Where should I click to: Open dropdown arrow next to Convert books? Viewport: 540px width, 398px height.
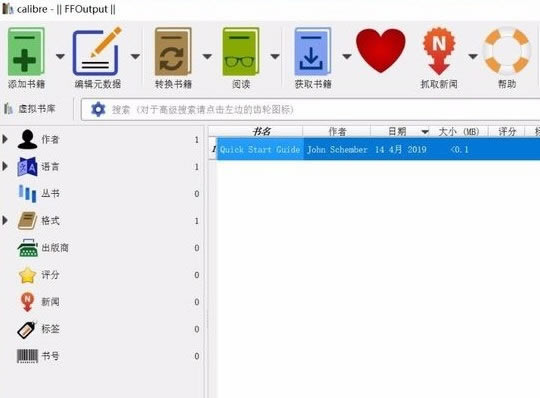click(x=207, y=56)
